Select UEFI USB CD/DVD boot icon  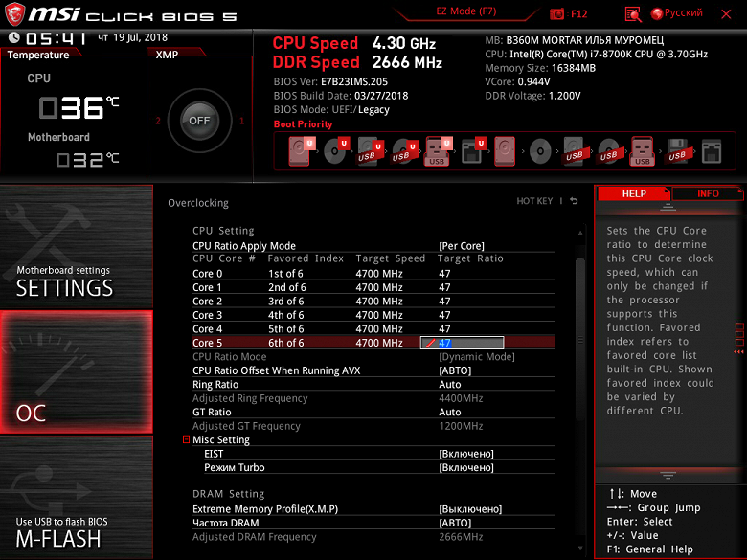click(x=404, y=151)
